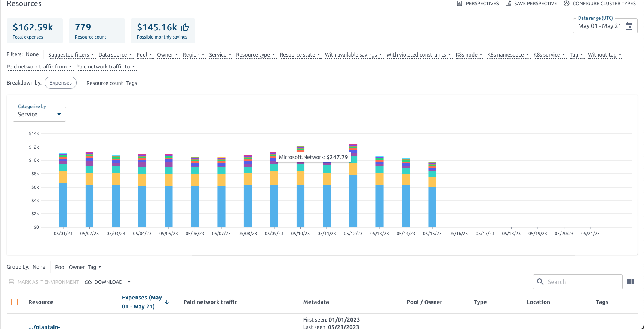This screenshot has height=329, width=644.
Task: Toggle the select-all resources checkbox
Action: tap(15, 302)
